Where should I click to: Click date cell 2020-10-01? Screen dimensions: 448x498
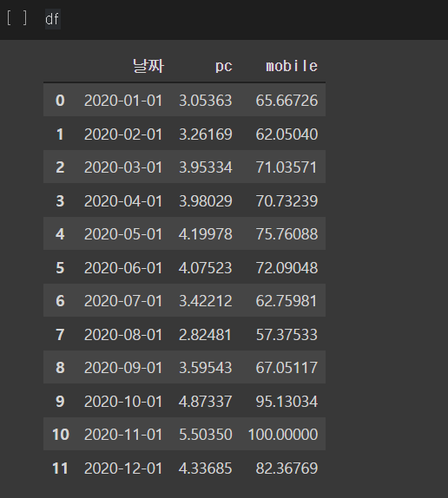123,401
